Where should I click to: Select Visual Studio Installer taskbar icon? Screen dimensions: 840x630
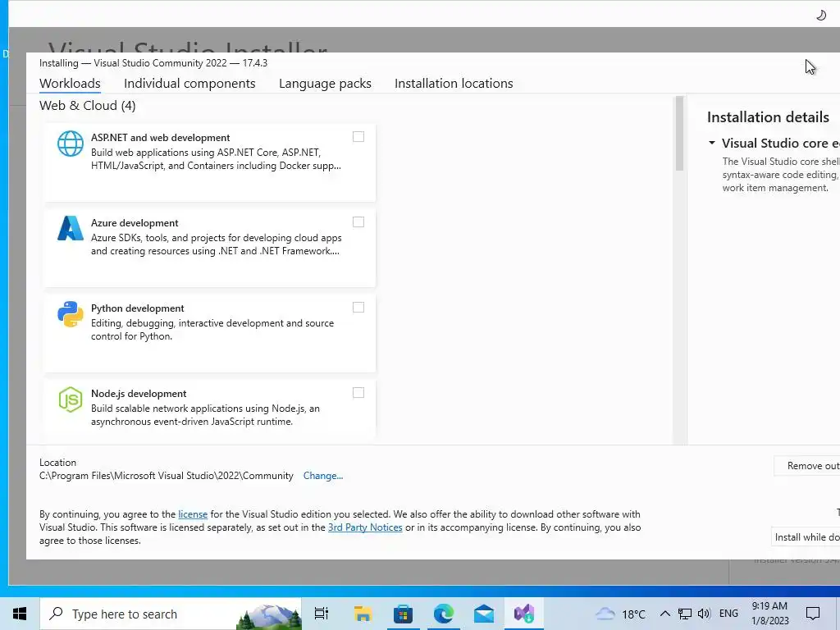524,614
